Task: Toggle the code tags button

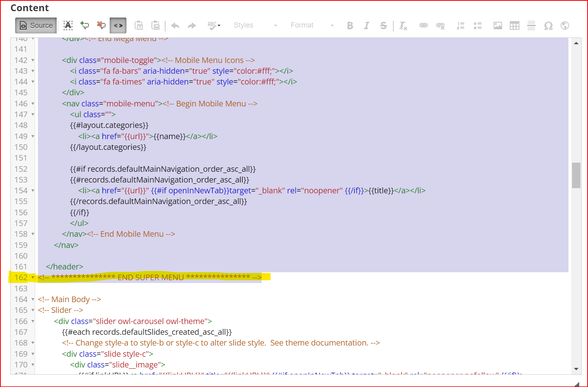Action: point(118,26)
